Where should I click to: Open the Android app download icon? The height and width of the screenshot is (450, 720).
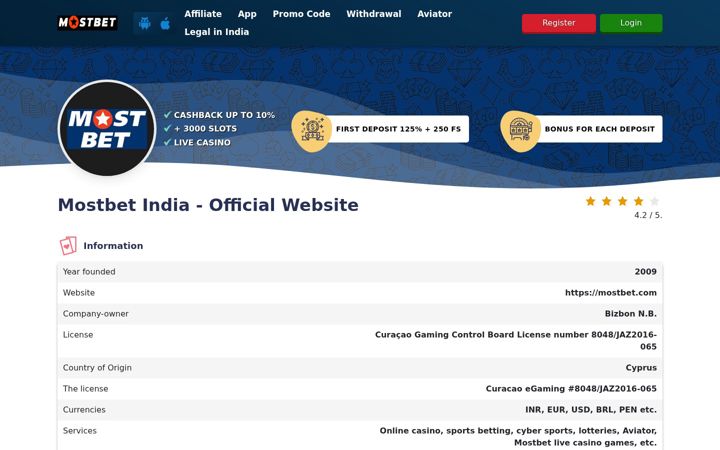click(x=145, y=23)
